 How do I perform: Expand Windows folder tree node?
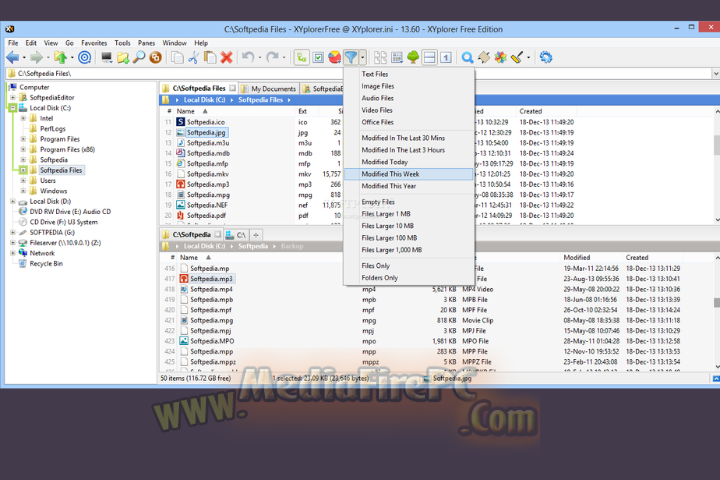tap(23, 191)
